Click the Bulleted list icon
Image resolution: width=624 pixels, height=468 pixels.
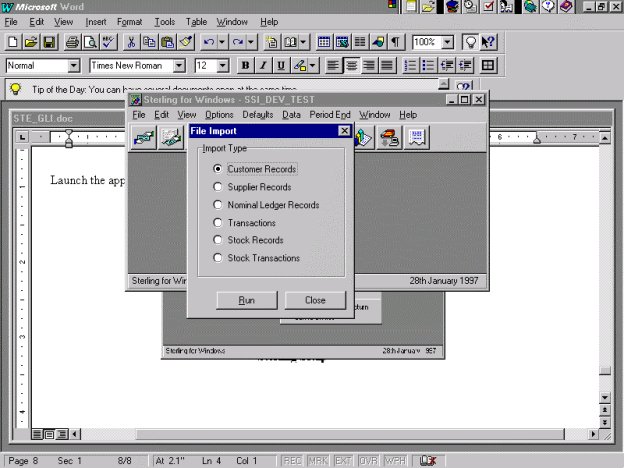pos(428,66)
